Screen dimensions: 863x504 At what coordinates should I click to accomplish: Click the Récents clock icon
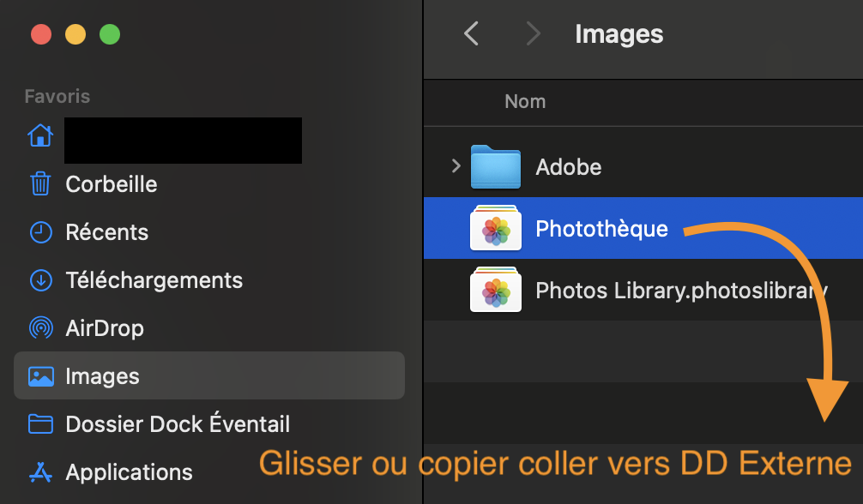coord(40,232)
